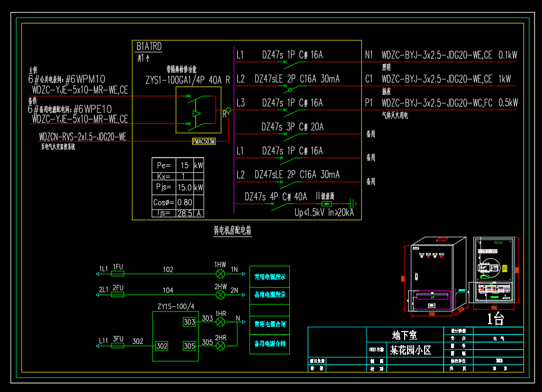Select the 1HW indicator lamp symbol
The width and height of the screenshot is (542, 392).
(220, 274)
